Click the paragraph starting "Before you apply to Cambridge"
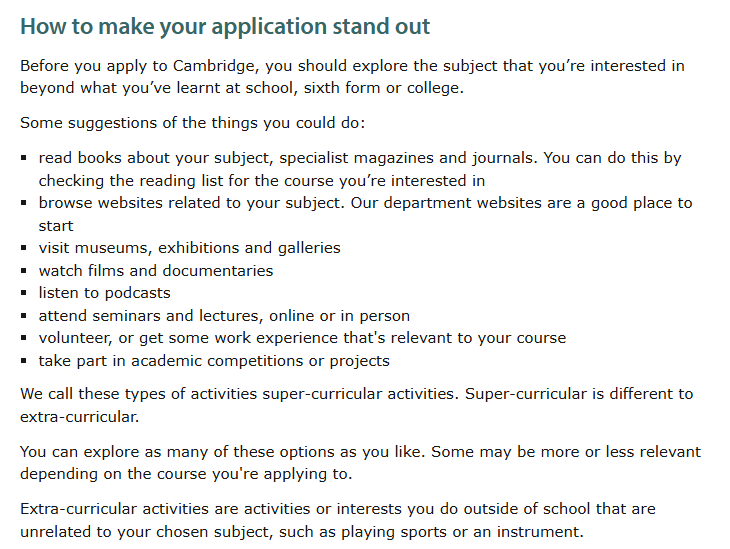The width and height of the screenshot is (730, 549). pos(352,67)
